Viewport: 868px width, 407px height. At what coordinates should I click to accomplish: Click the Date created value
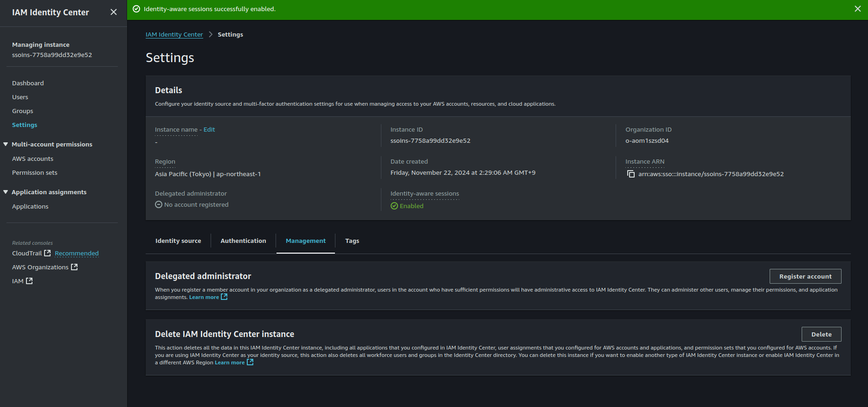[463, 172]
